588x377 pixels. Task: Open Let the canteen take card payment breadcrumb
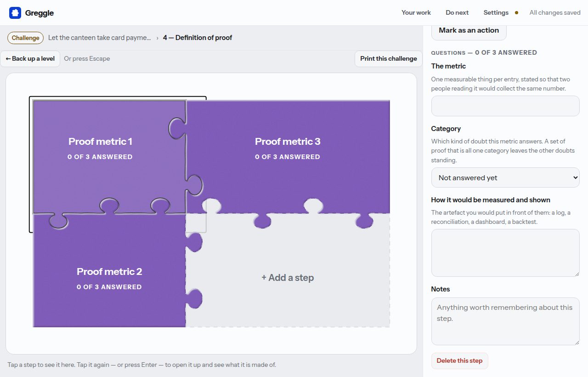(x=100, y=38)
